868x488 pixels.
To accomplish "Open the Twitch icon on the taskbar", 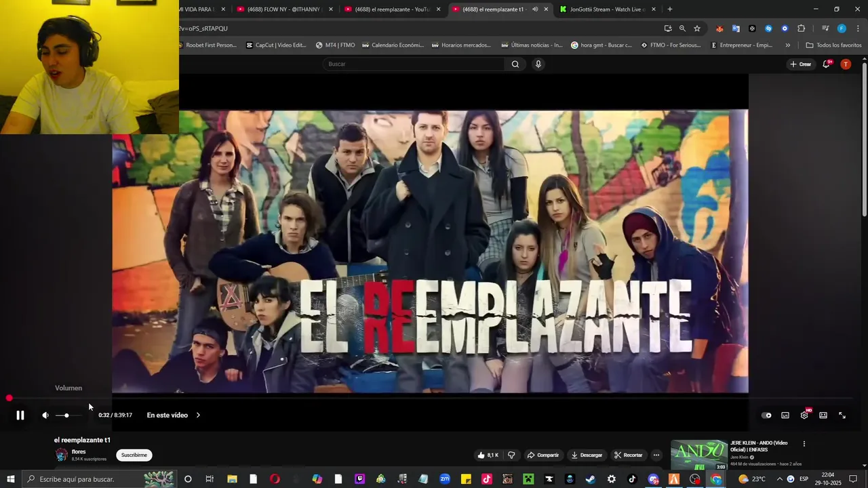I will pyautogui.click(x=359, y=479).
